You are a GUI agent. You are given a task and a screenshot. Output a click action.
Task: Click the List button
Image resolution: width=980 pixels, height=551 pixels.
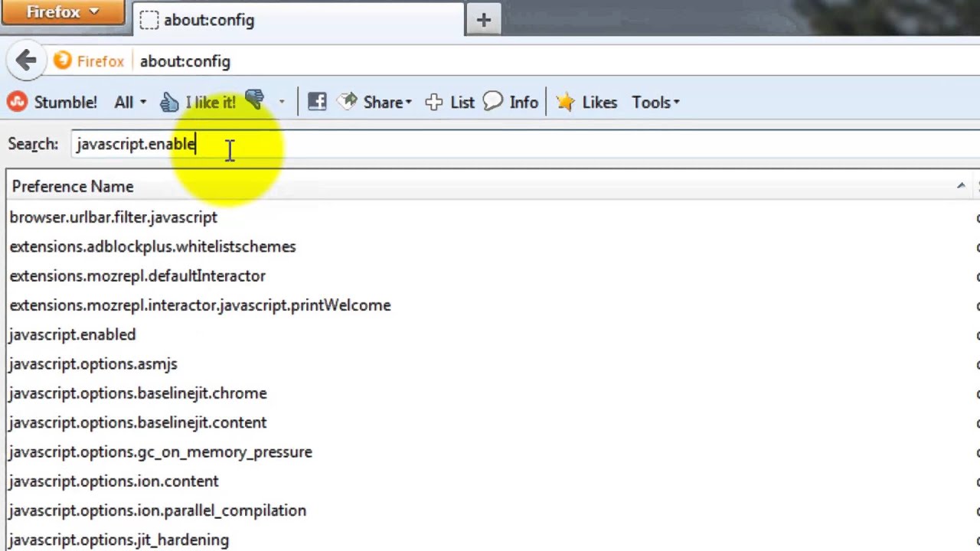tap(450, 102)
